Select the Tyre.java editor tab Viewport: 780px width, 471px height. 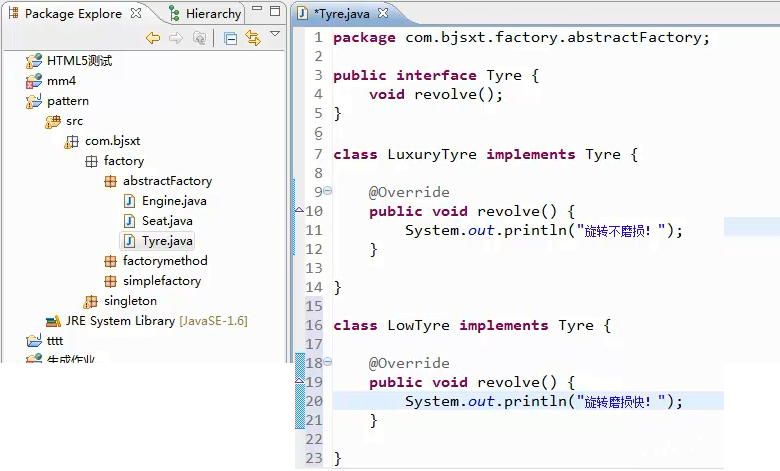coord(341,14)
